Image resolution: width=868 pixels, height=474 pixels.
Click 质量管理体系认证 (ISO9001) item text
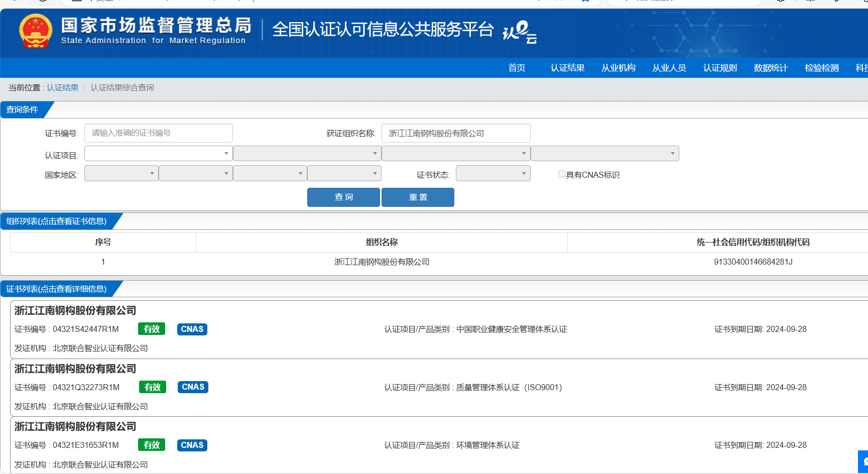(509, 387)
